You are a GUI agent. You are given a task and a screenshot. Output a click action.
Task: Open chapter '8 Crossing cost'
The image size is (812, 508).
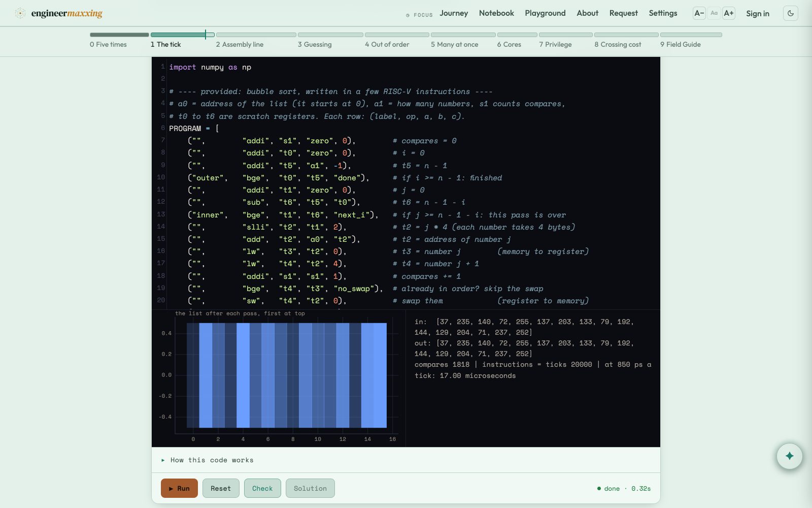(x=618, y=45)
